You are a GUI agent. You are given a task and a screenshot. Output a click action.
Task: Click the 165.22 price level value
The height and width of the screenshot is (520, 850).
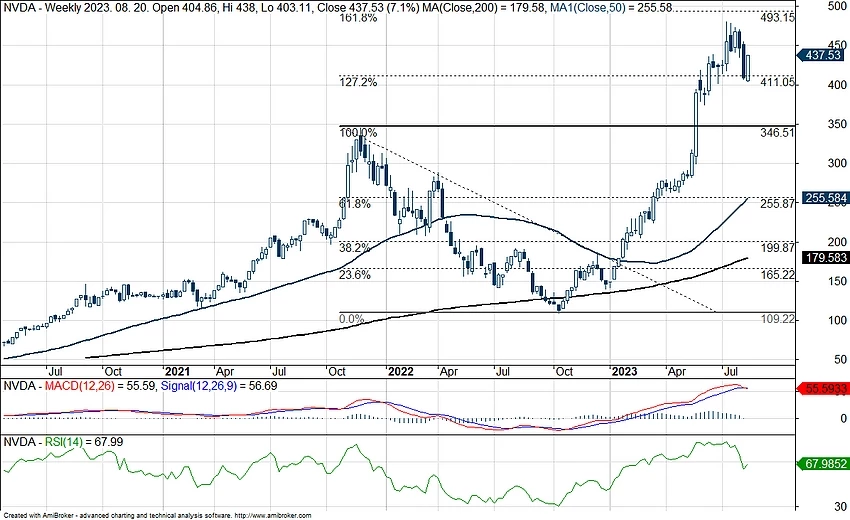pyautogui.click(x=778, y=275)
